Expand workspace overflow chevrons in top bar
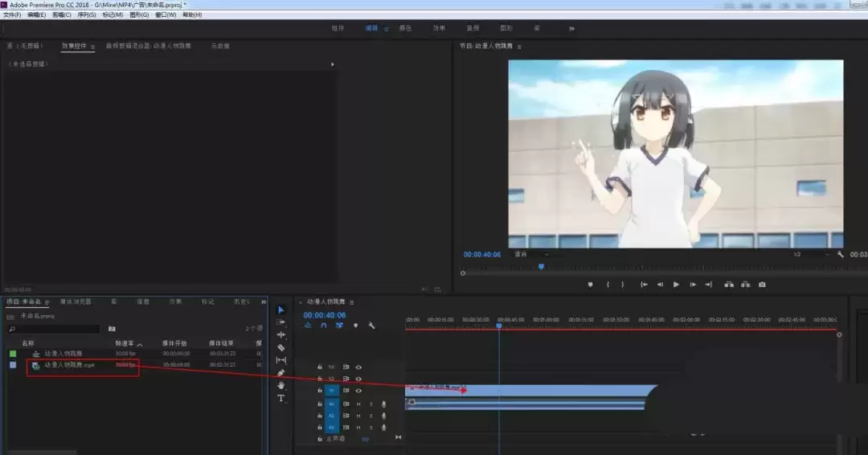This screenshot has width=868, height=455. click(x=572, y=29)
